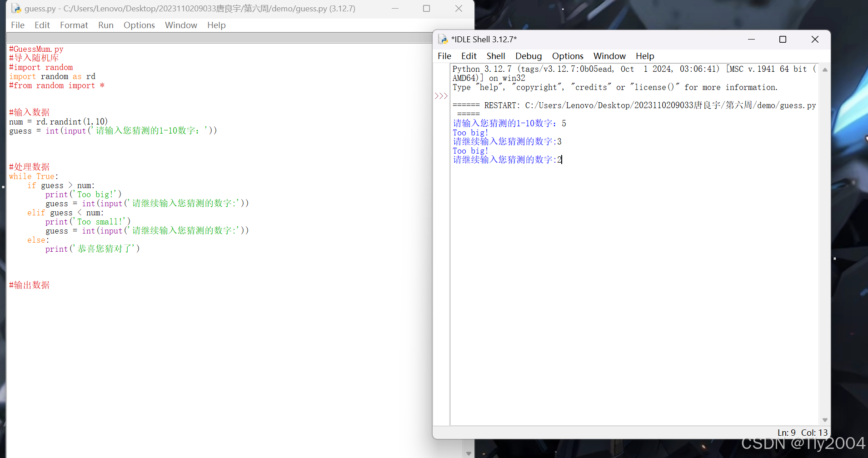
Task: Click the '#输出数据' comment line
Action: pos(30,285)
